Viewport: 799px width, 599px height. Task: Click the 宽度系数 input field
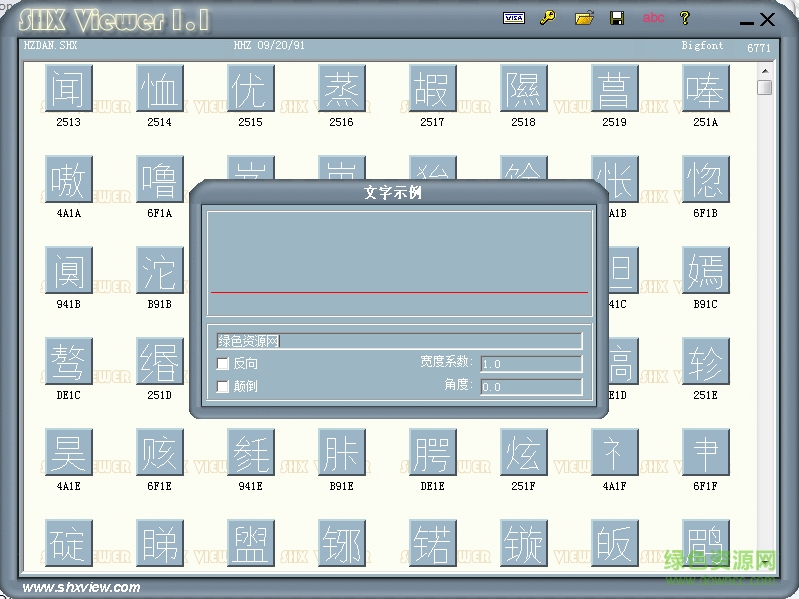pyautogui.click(x=531, y=364)
